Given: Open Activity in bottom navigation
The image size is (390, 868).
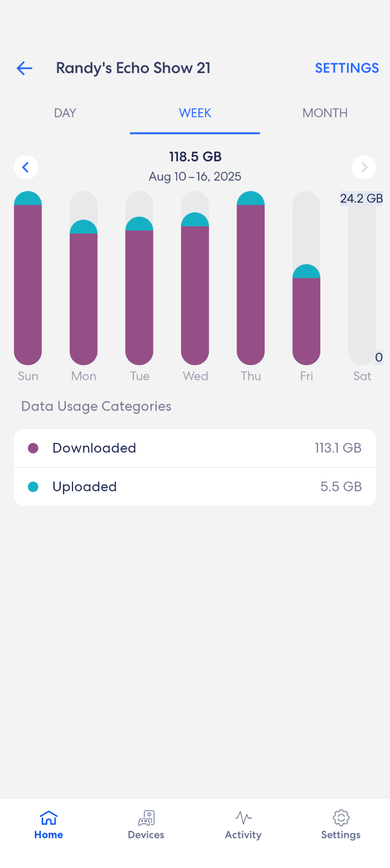Looking at the screenshot, I should [243, 825].
